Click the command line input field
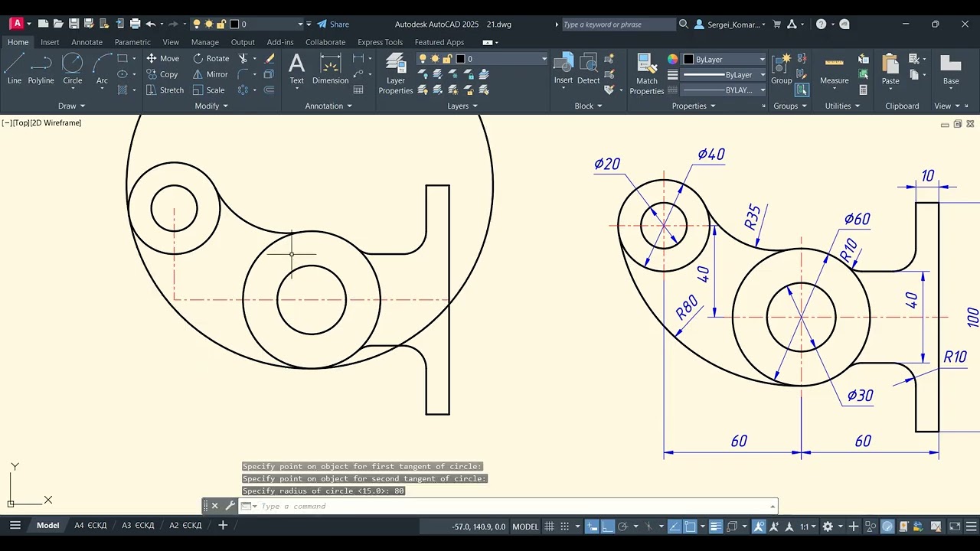Image resolution: width=980 pixels, height=551 pixels. pos(509,506)
